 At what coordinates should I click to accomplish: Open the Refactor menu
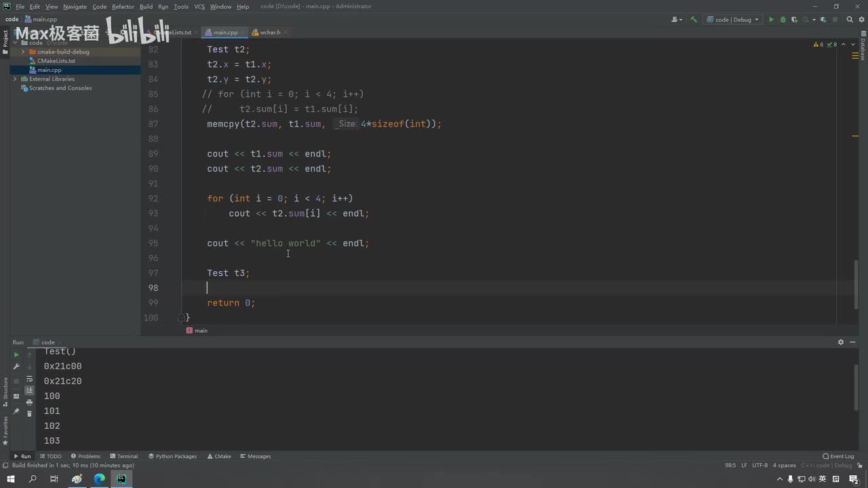(x=123, y=6)
